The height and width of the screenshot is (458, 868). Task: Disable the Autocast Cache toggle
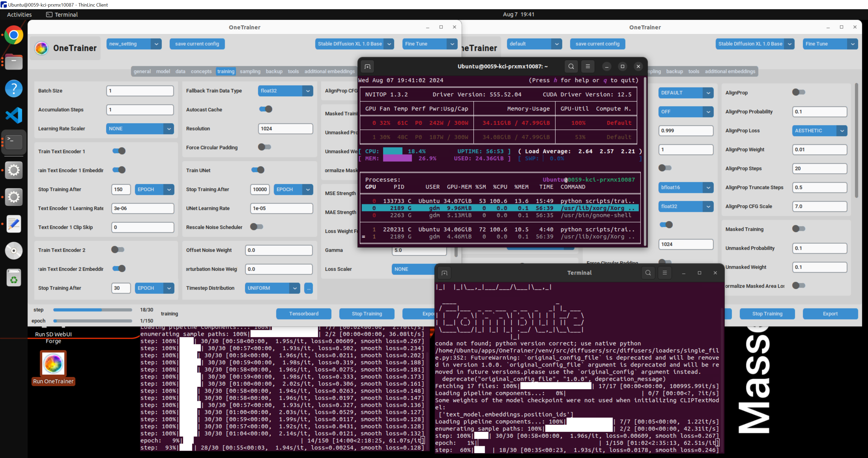tap(265, 109)
